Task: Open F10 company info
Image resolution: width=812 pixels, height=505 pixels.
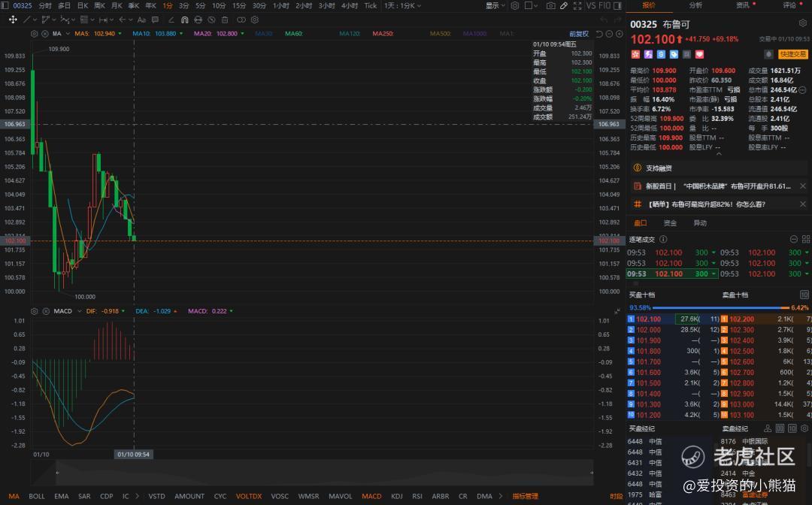Action: [x=604, y=5]
